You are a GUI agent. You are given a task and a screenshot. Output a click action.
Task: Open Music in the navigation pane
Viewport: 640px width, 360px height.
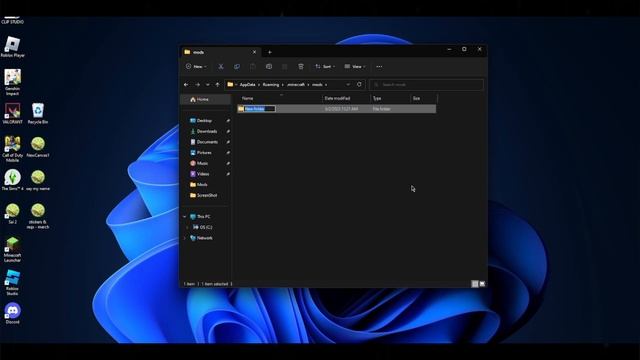[x=202, y=163]
